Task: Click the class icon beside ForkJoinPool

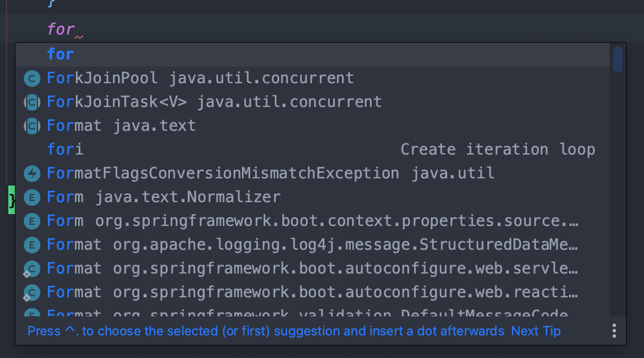Action: (31, 77)
